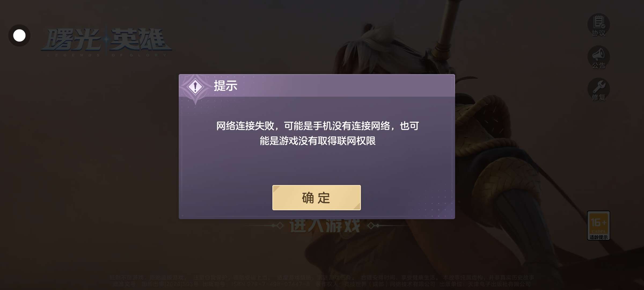Open the 公告 megaphone announcements icon
This screenshot has height=290, width=644.
(599, 57)
